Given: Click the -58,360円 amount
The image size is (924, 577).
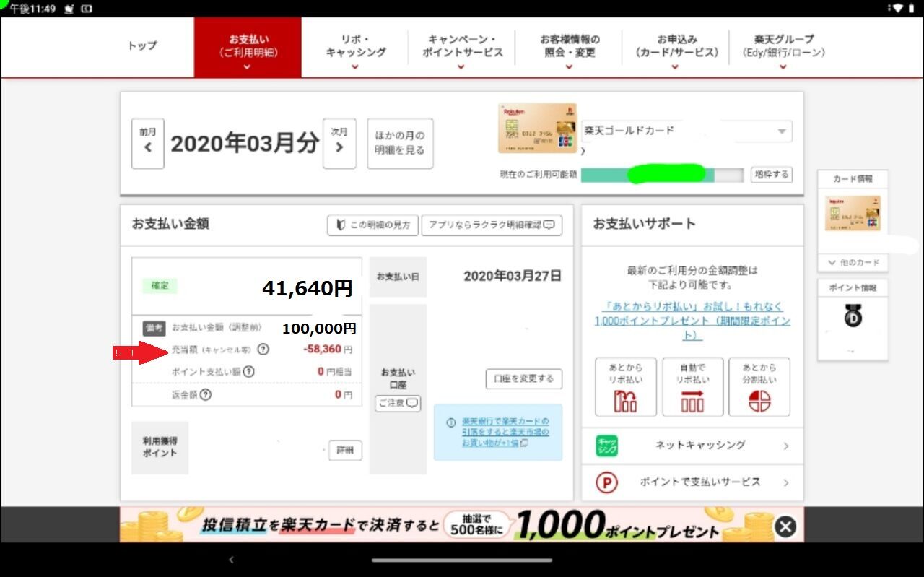Looking at the screenshot, I should click(328, 350).
